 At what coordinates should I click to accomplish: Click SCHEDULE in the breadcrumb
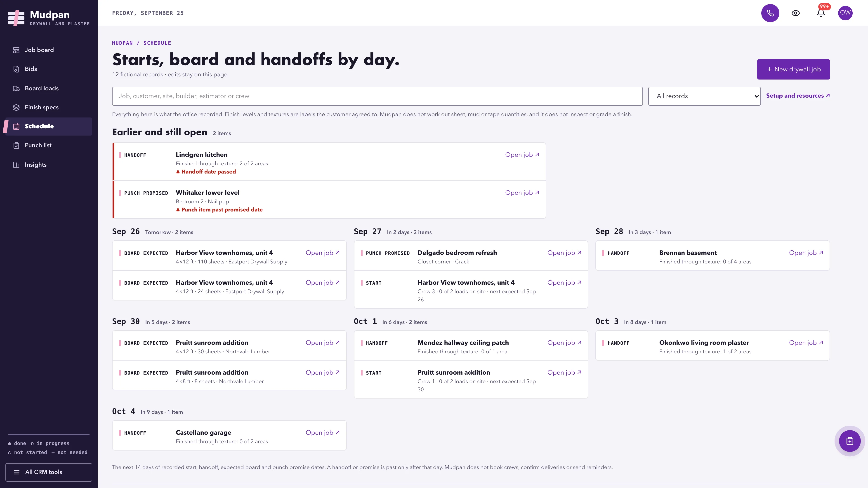[157, 43]
